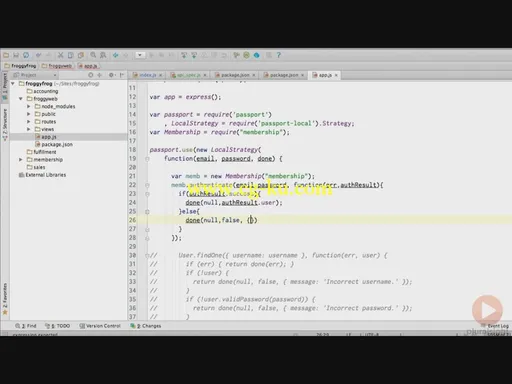Click the VCS Update Project icon
512x384 pixels.
click(x=184, y=55)
